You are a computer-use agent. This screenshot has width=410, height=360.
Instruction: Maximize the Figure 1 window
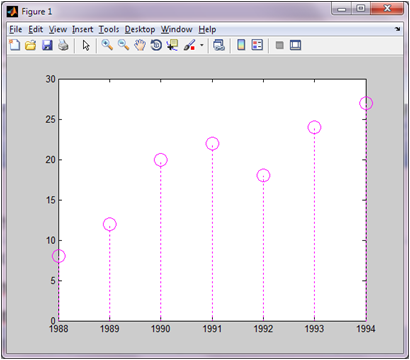[361, 9]
